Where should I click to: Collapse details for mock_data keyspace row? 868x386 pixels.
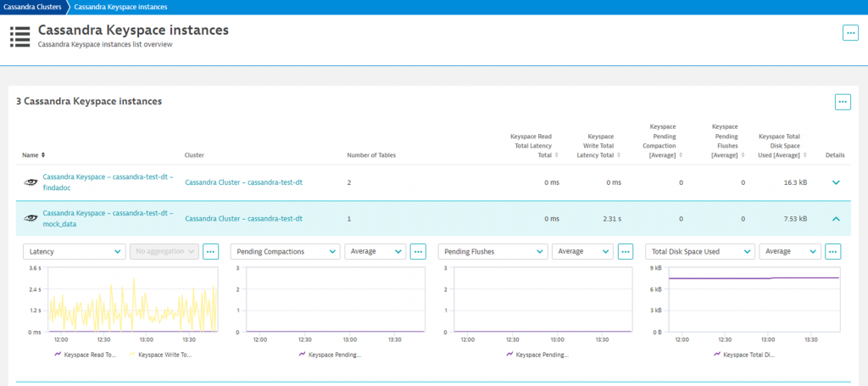(836, 219)
